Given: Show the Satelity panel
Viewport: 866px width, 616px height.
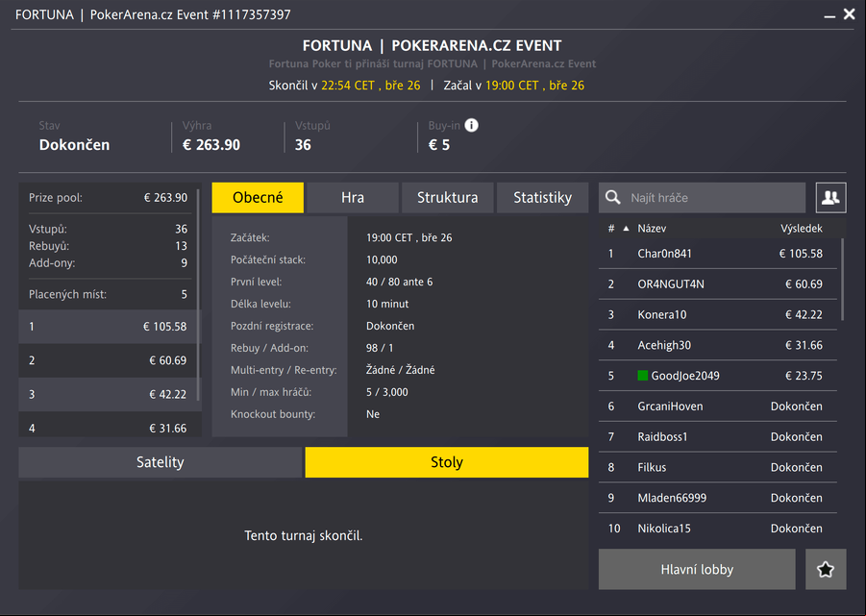Looking at the screenshot, I should pos(161,462).
